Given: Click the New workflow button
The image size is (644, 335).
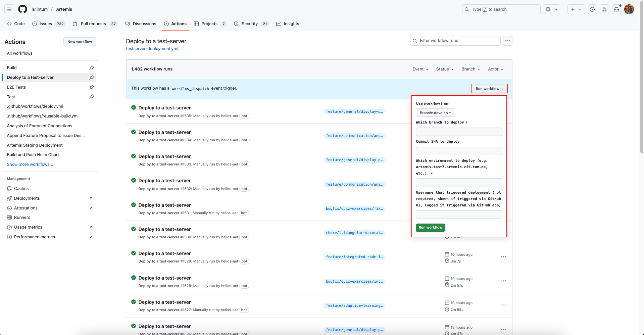Looking at the screenshot, I should coord(80,42).
